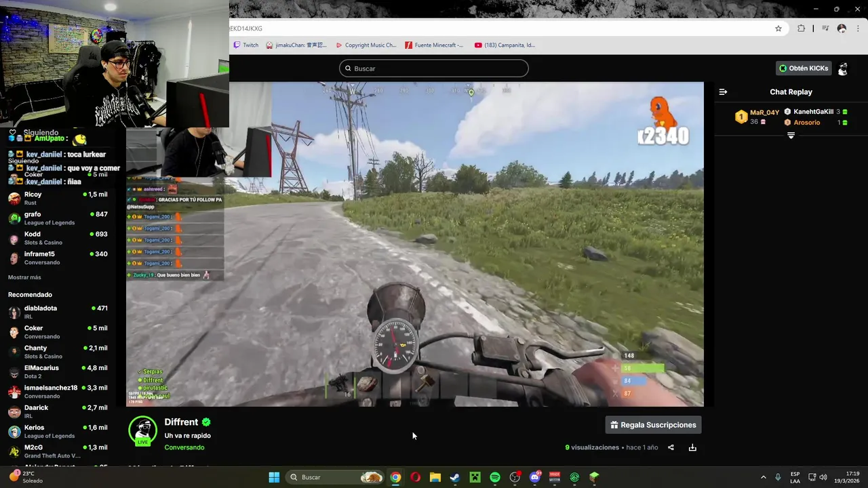This screenshot has width=868, height=488.
Task: Open File Explorer from the taskbar
Action: [x=435, y=477]
